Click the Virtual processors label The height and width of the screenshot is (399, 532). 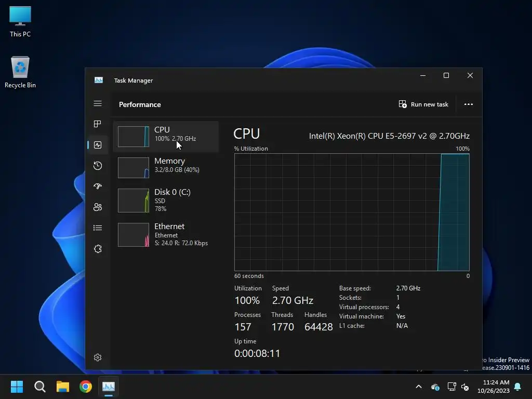pos(364,307)
